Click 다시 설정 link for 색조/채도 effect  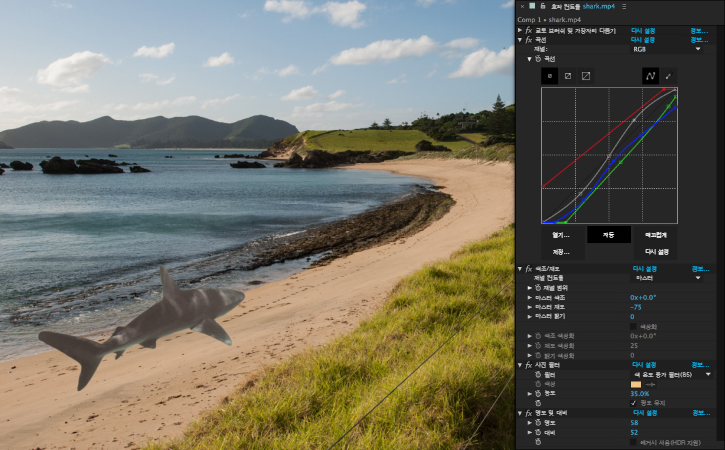click(x=644, y=268)
